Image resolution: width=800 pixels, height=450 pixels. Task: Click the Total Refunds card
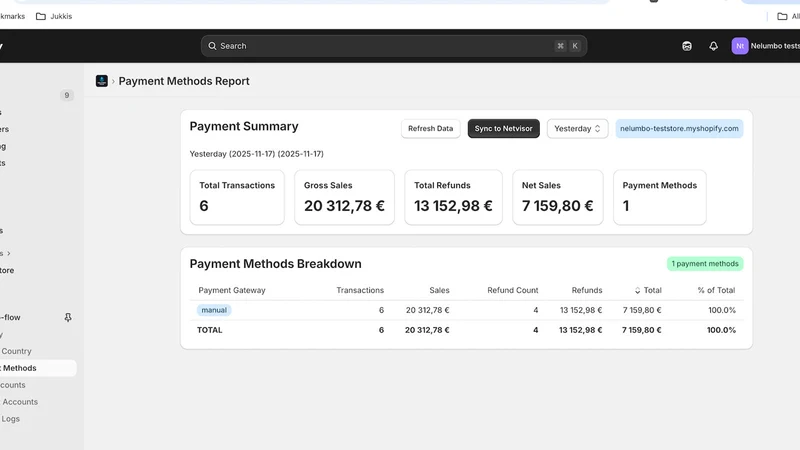point(454,197)
